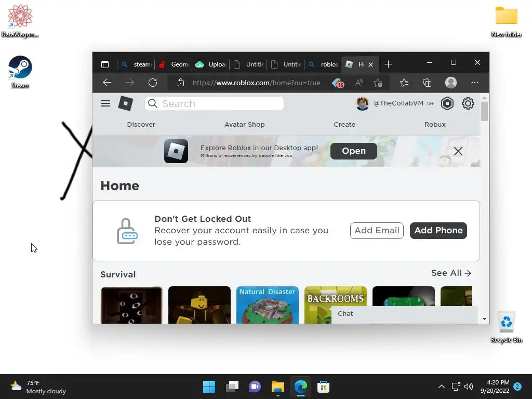Screen dimensions: 532x399
Task: Expand the Chat panel
Action: [x=404, y=314]
